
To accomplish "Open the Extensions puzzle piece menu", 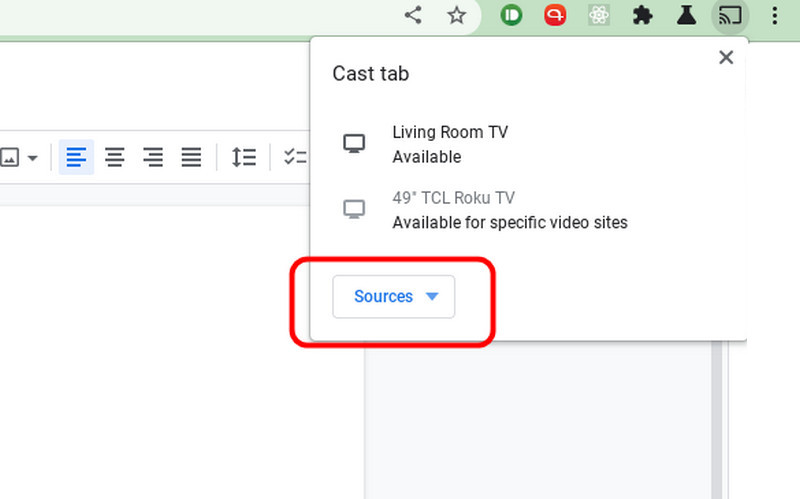I will tap(642, 16).
